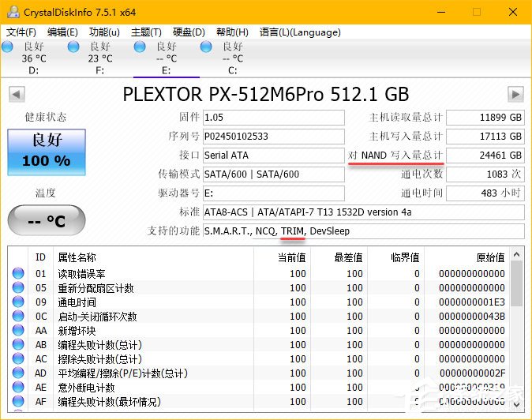Viewport: 532px width, 420px height.
Task: Click the CrystalDiskInfo title bar app icon
Action: (13, 12)
